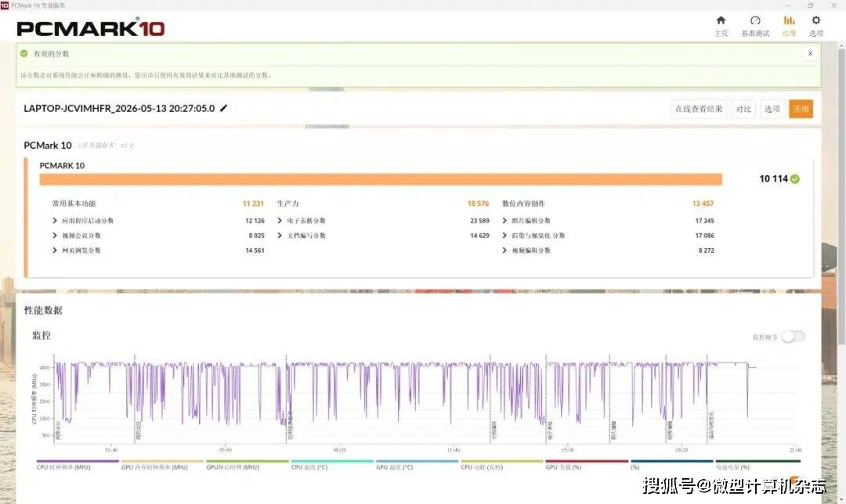Open the Benchmarks (基准测试) gauge icon

(x=755, y=20)
